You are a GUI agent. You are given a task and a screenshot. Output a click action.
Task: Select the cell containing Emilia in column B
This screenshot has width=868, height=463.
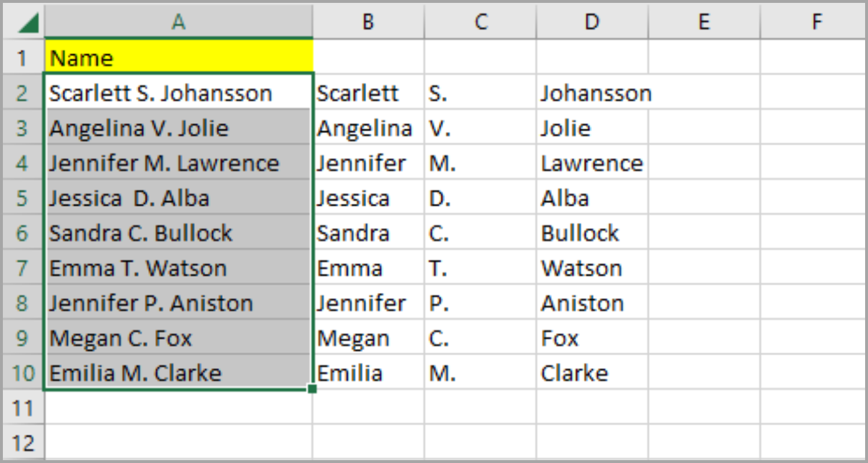pos(369,373)
